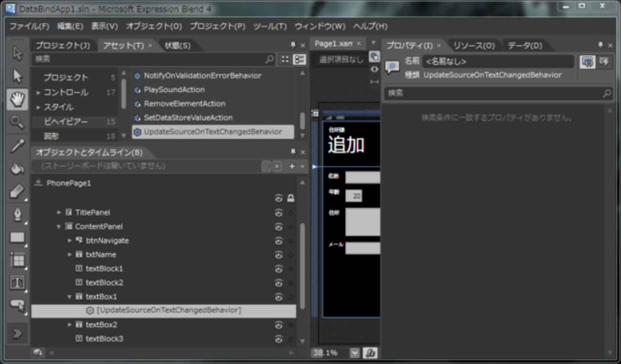Click the 名前 name input field
Screen dimensions: 621x364
498,62
